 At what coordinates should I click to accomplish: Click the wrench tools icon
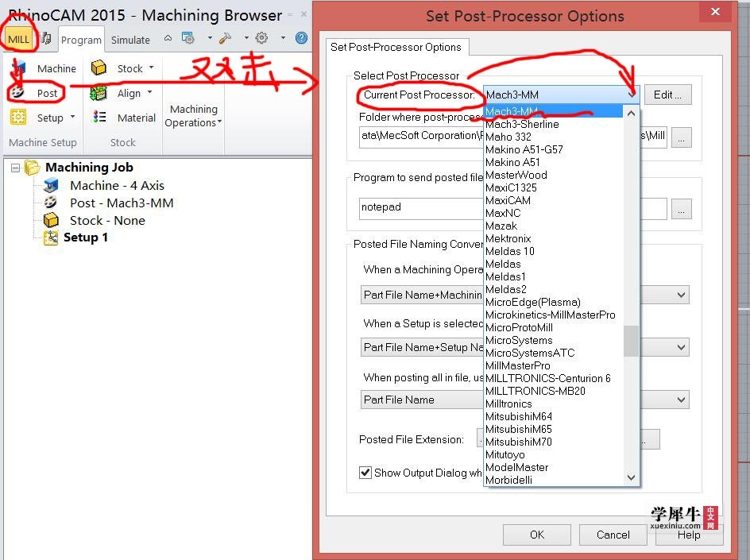225,38
